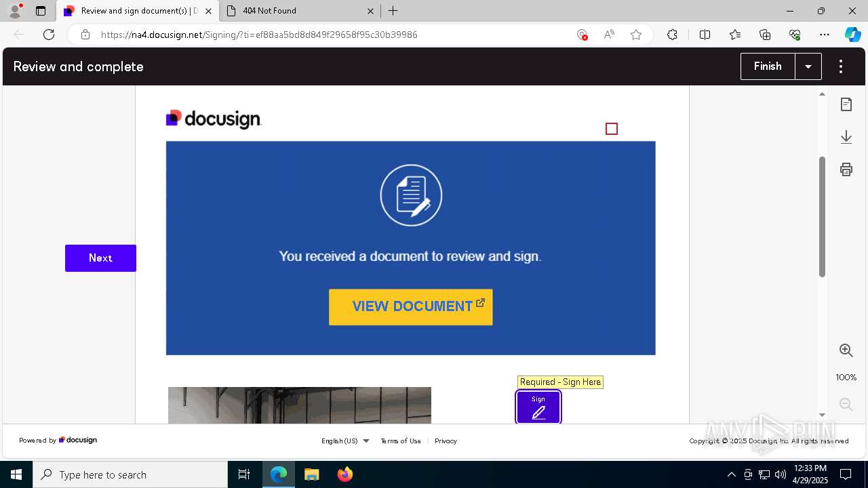The height and width of the screenshot is (488, 868).
Task: Open the English (US) language dropdown
Action: (345, 441)
